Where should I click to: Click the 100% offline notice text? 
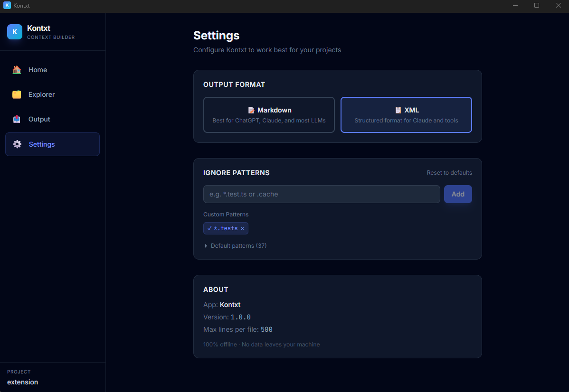[x=261, y=345]
